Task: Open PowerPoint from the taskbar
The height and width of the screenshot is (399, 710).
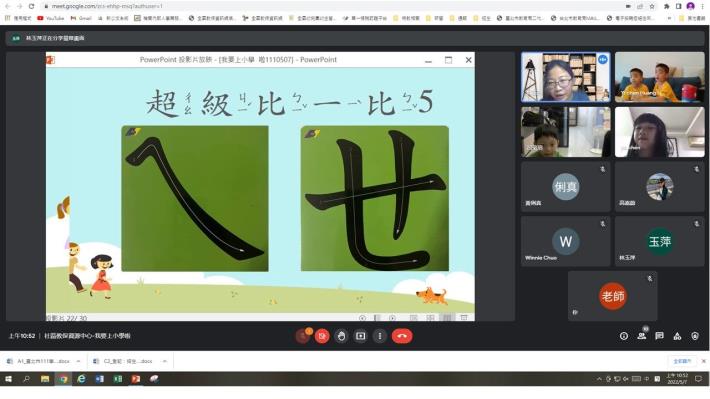Action: click(x=136, y=379)
